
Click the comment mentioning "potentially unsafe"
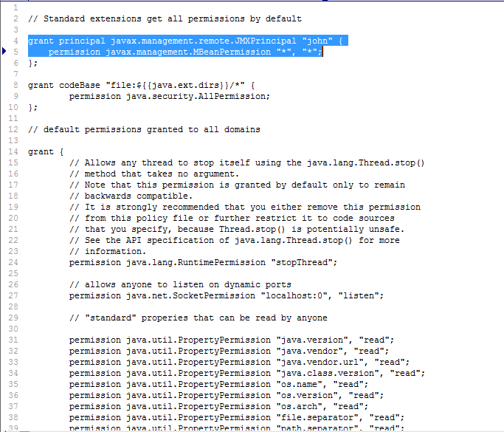(237, 229)
